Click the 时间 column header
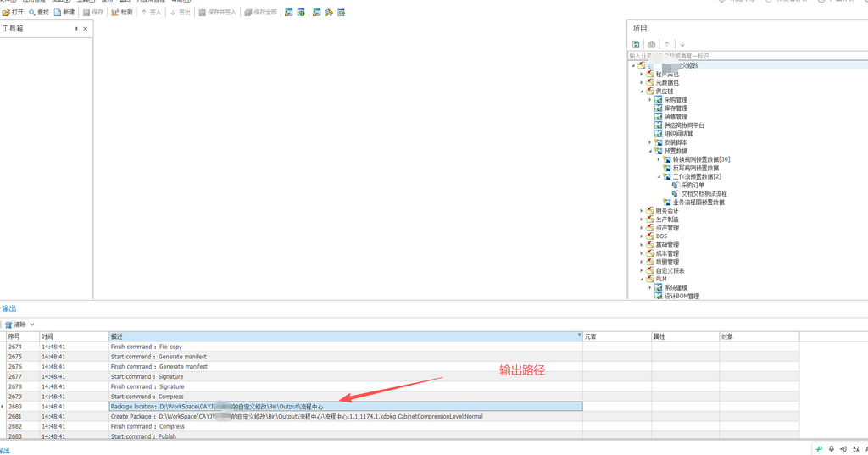The width and height of the screenshot is (868, 455). coord(74,336)
